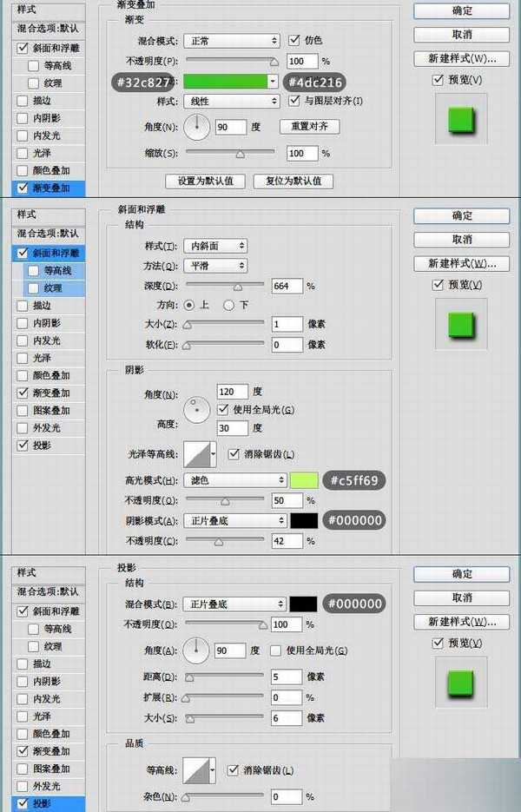Click the black swatch beside 阴影模式
The height and width of the screenshot is (812, 521).
click(x=305, y=520)
